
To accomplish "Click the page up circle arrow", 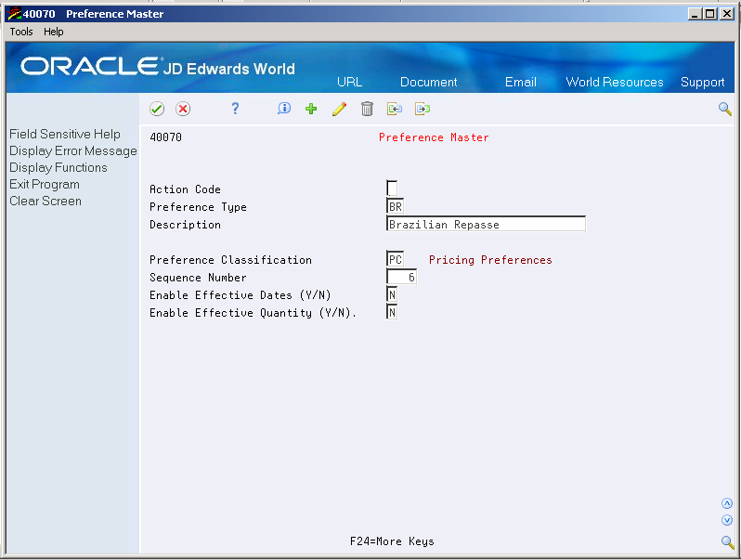I will (727, 503).
